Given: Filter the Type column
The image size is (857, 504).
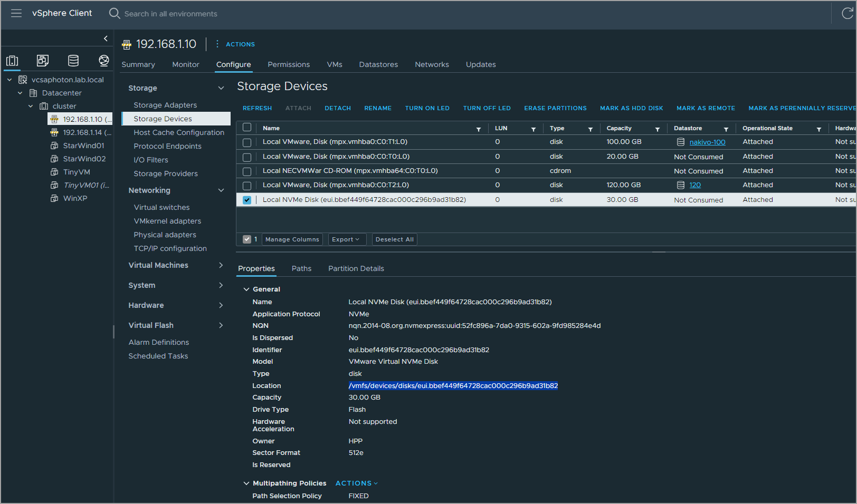Looking at the screenshot, I should tap(591, 129).
